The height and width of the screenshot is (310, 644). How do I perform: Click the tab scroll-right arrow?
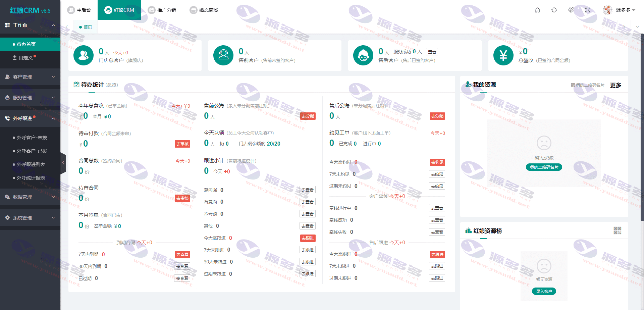click(624, 27)
